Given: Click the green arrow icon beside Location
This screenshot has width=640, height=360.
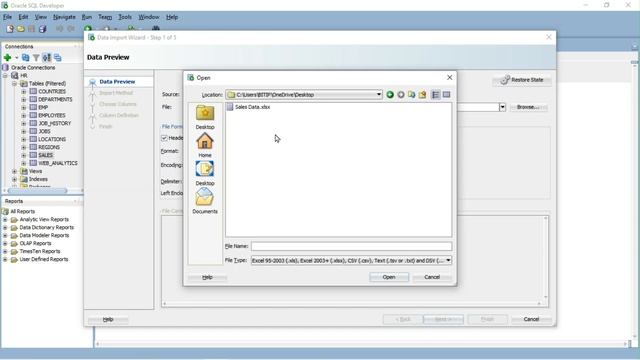Looking at the screenshot, I should [390, 95].
